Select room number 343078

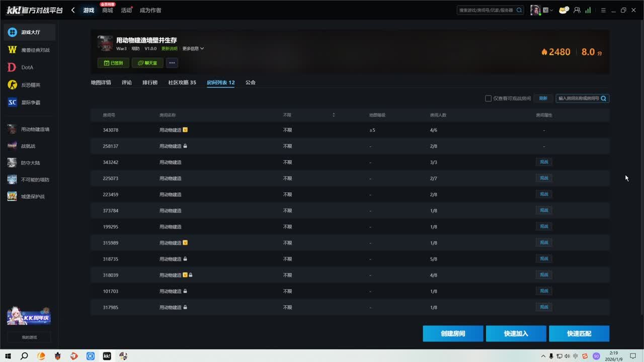click(111, 130)
